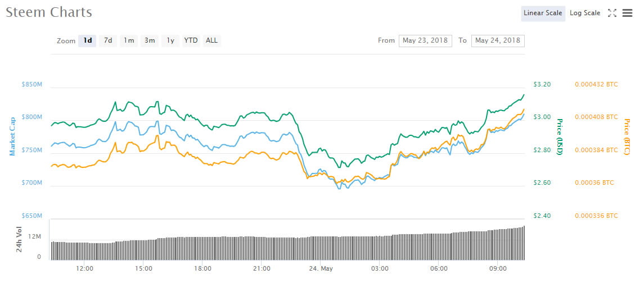Switch to Linear Scale
This screenshot has width=644, height=283.
(543, 13)
